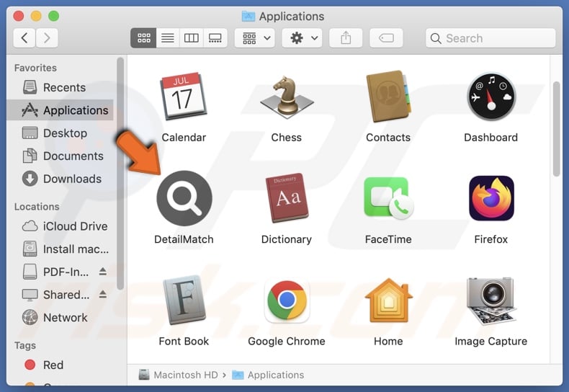Click the sidebar scrollbar
Viewport: 569px width, 392px height.
click(120, 174)
